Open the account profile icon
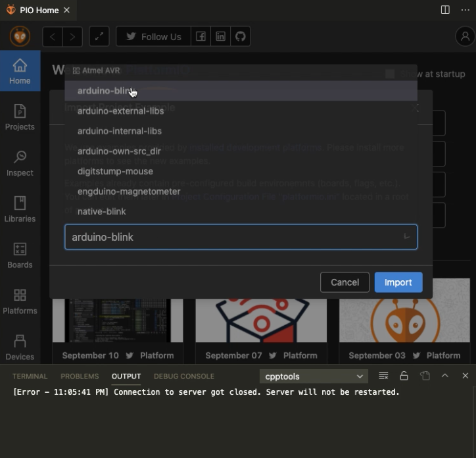Image resolution: width=476 pixels, height=458 pixels. coord(465,36)
